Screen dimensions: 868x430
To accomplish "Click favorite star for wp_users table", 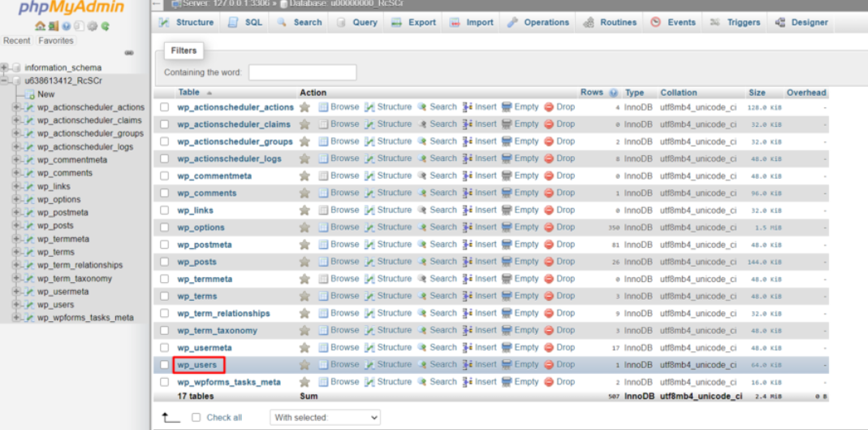I will tap(304, 365).
